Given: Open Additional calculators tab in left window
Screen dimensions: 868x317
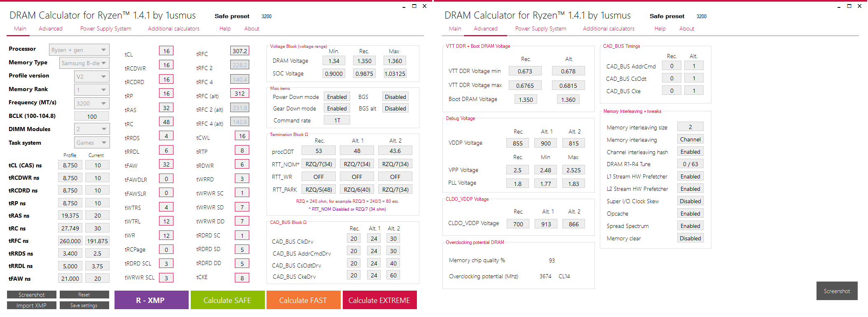Looking at the screenshot, I should 173,28.
